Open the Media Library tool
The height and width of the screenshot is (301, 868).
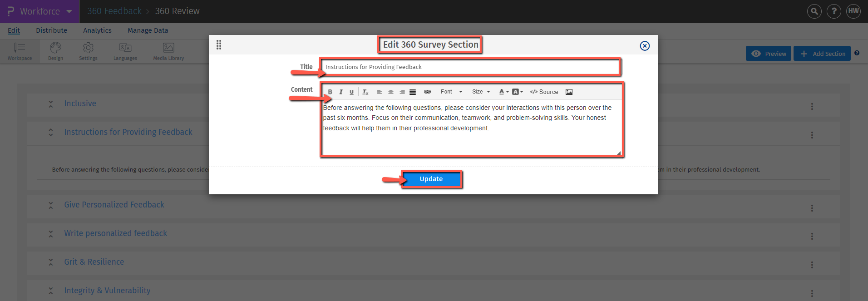pyautogui.click(x=168, y=51)
